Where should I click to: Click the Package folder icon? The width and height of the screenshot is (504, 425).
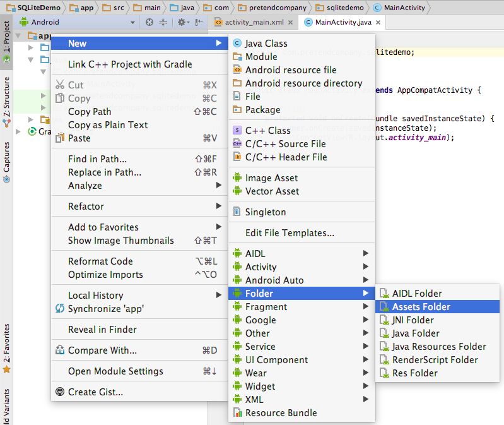point(237,110)
